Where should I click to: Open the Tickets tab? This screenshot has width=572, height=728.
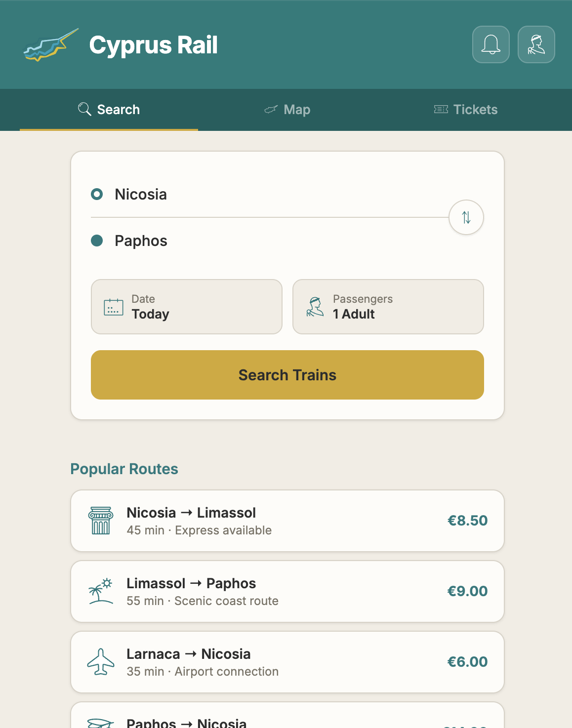coord(465,110)
